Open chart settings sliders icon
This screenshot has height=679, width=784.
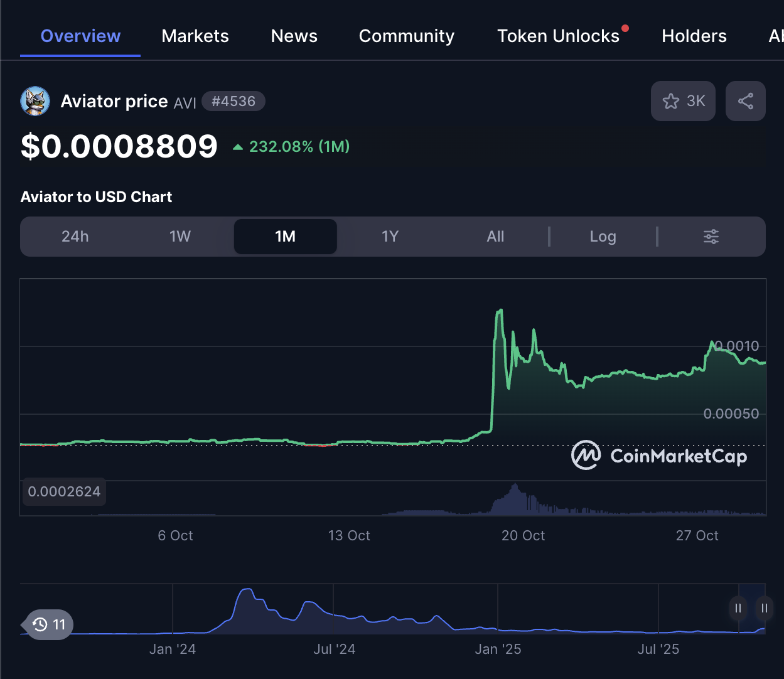coord(711,237)
